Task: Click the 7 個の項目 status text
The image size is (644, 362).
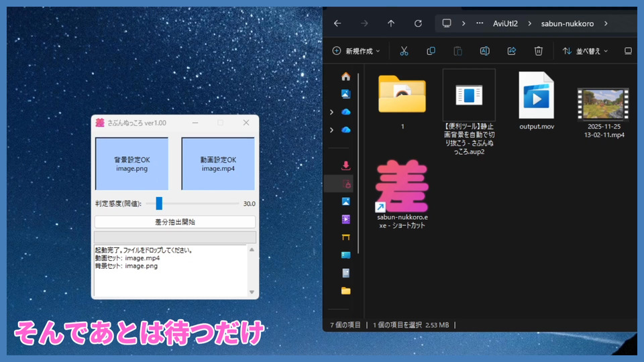Action: tap(345, 325)
